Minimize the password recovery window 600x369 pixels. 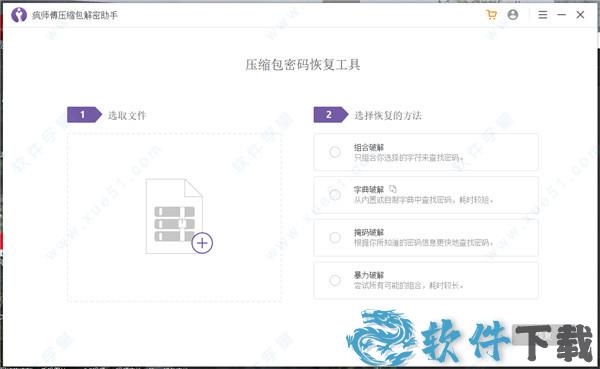[x=562, y=15]
